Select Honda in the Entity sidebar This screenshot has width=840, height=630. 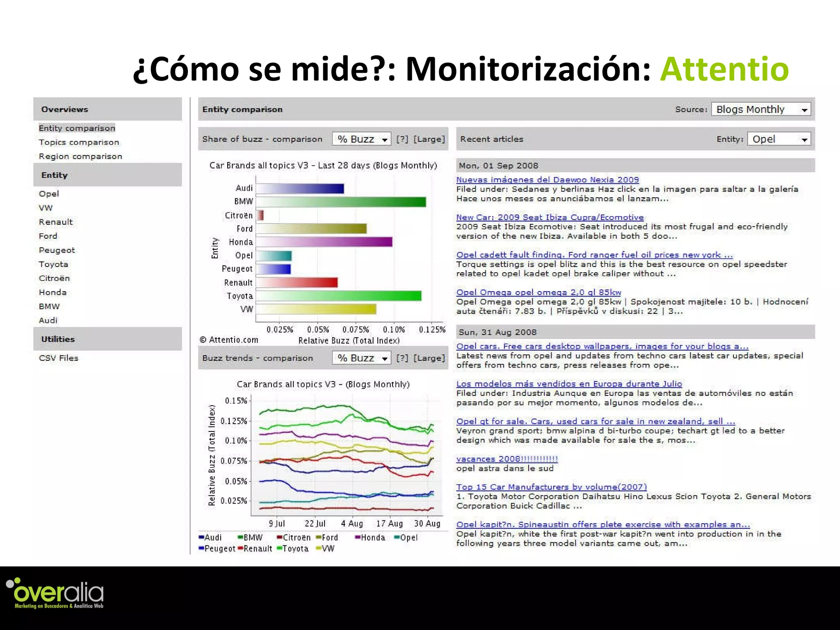pos(52,292)
